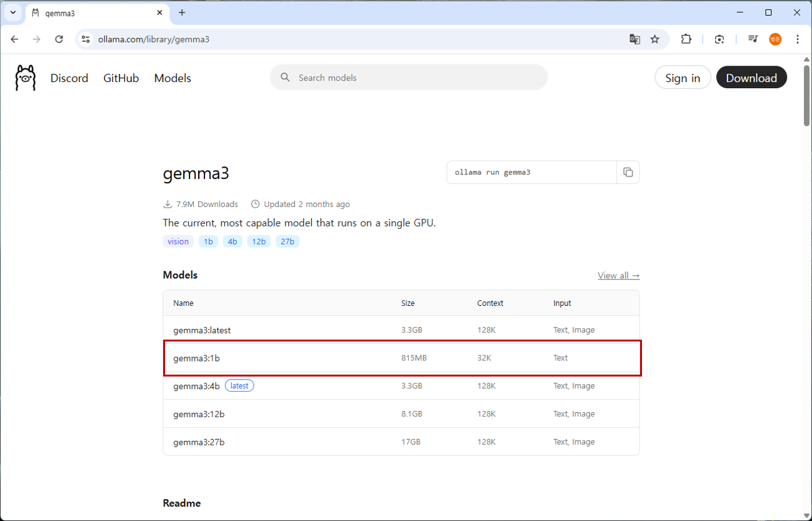Click the Name column header
The width and height of the screenshot is (812, 521).
pos(183,303)
